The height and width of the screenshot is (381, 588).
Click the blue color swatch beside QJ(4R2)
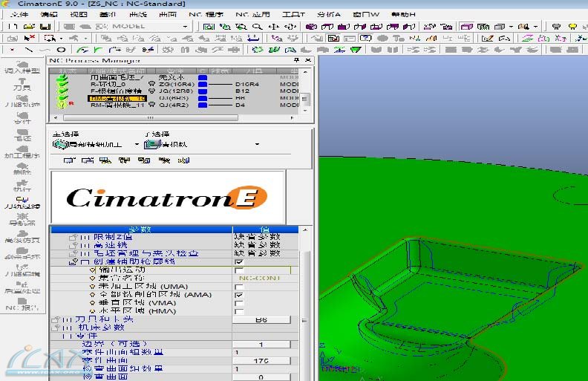pos(203,105)
